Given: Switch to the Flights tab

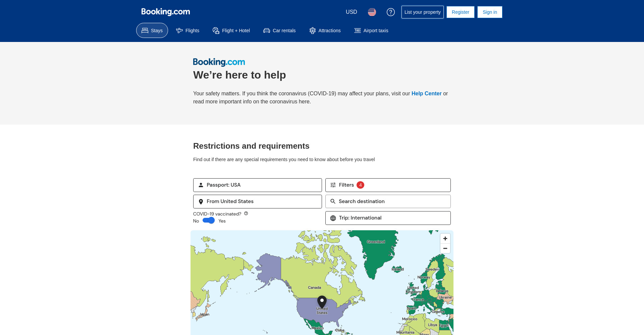Looking at the screenshot, I should [187, 31].
